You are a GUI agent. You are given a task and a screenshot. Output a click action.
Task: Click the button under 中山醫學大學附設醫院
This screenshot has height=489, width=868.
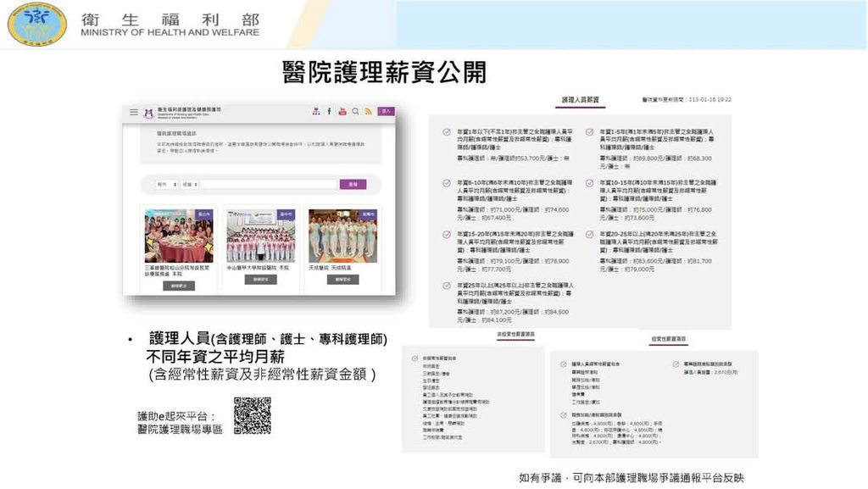coord(261,279)
